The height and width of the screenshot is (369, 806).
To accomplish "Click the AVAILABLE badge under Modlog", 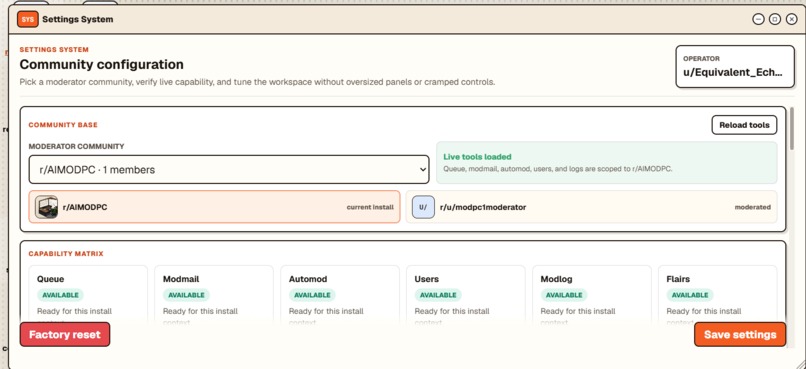I will click(564, 295).
